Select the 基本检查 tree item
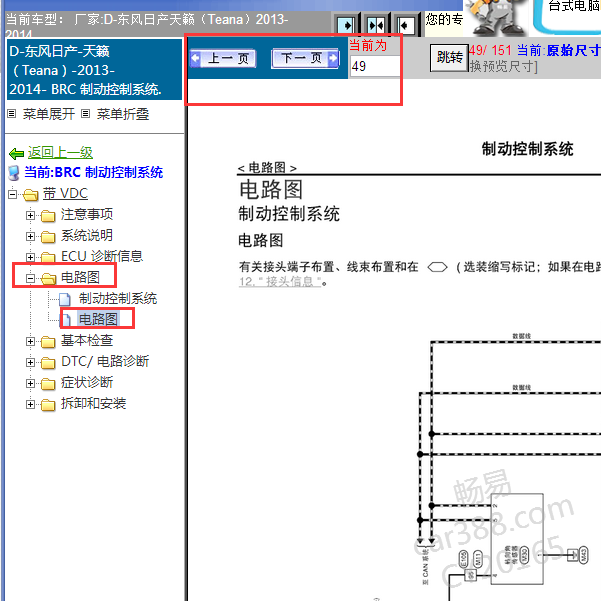The width and height of the screenshot is (601, 601). (87, 340)
